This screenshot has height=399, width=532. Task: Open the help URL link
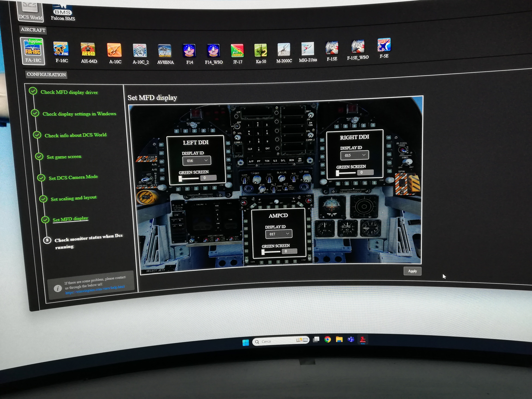[x=95, y=290]
